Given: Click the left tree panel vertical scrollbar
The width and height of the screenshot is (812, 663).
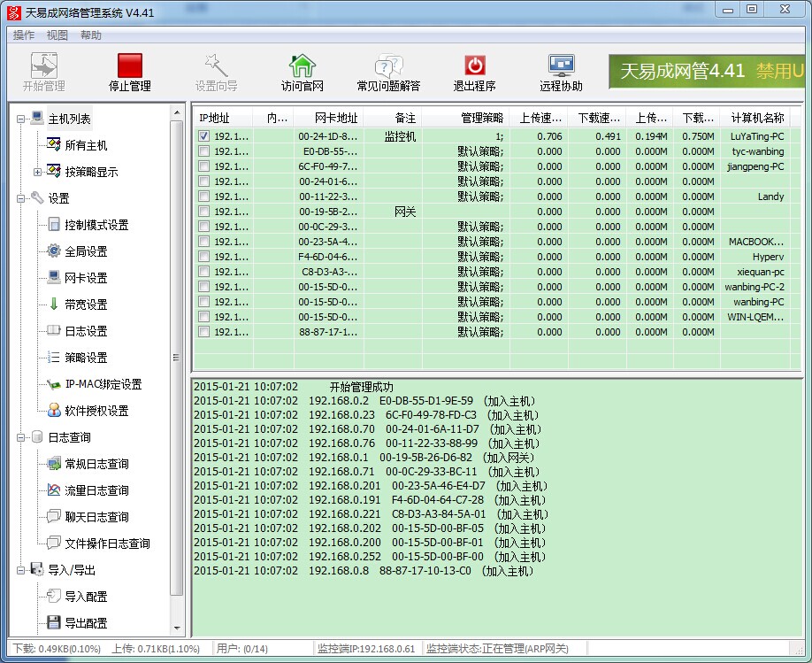Looking at the screenshot, I should point(178,354).
